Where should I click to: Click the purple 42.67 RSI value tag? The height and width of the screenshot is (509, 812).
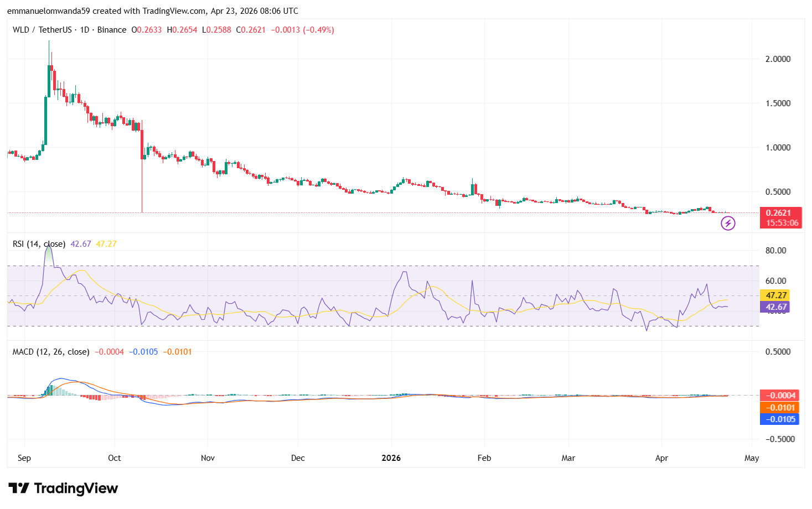tap(776, 307)
